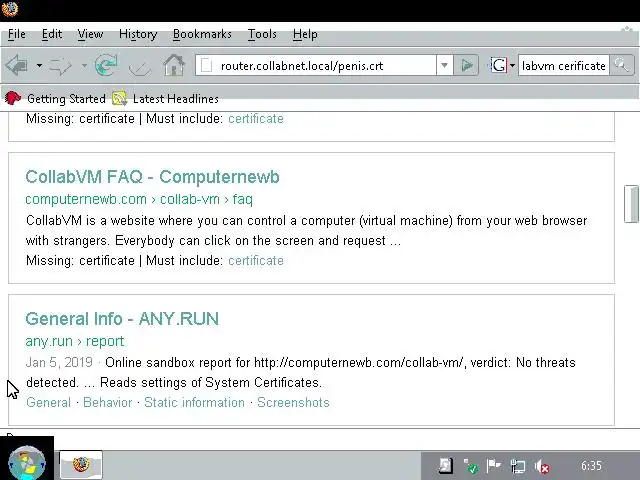Click the magnifier Search button

click(622, 65)
